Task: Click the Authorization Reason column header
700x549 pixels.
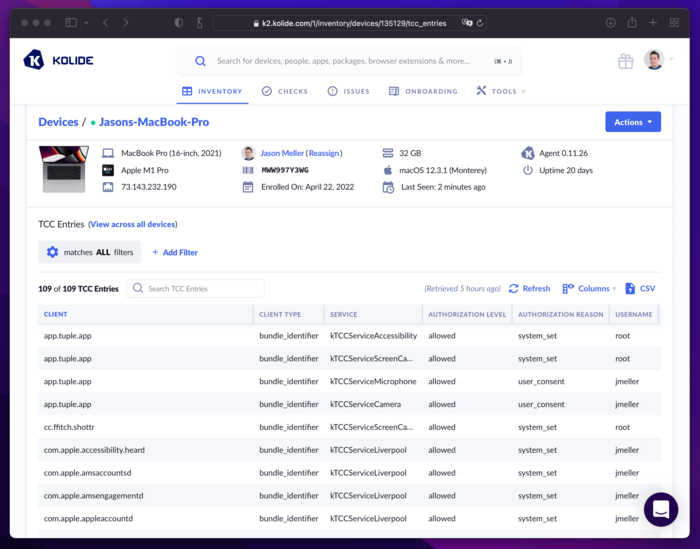Action: coord(560,314)
